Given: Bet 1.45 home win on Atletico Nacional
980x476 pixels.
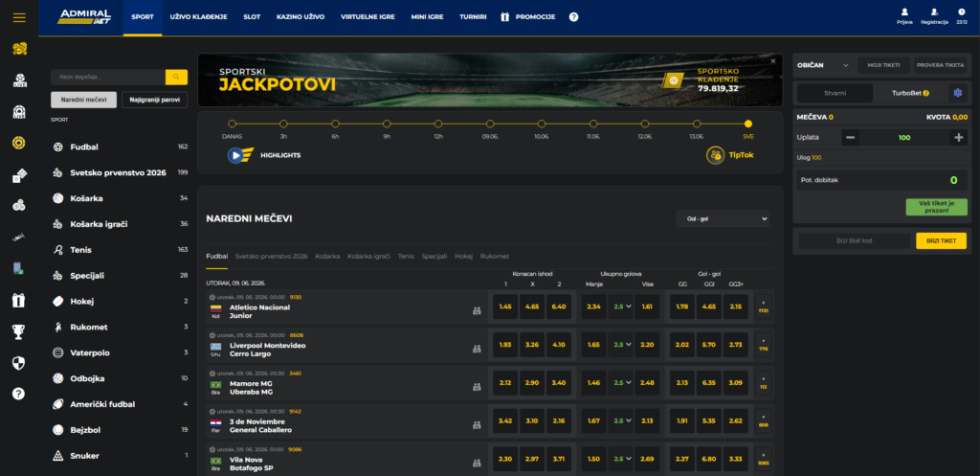Looking at the screenshot, I should [x=505, y=306].
